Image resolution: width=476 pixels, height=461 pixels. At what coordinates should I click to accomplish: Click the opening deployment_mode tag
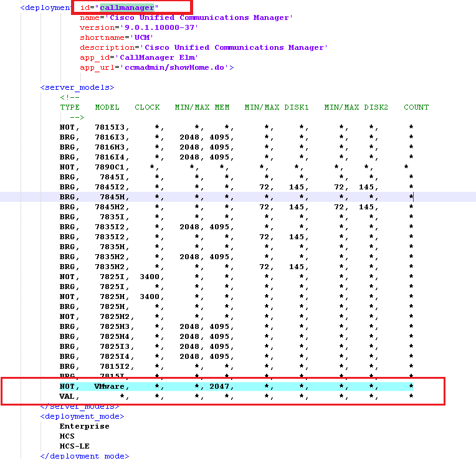pos(82,417)
